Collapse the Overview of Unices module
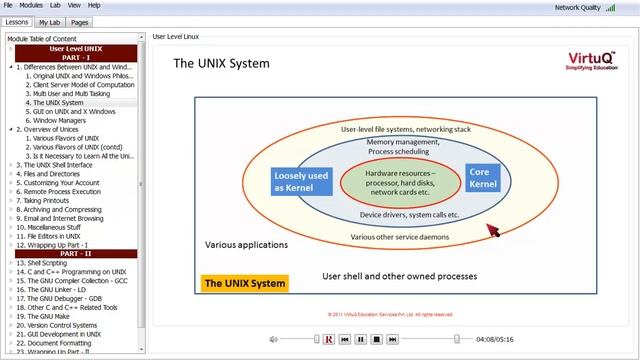640x360 pixels. [11, 129]
